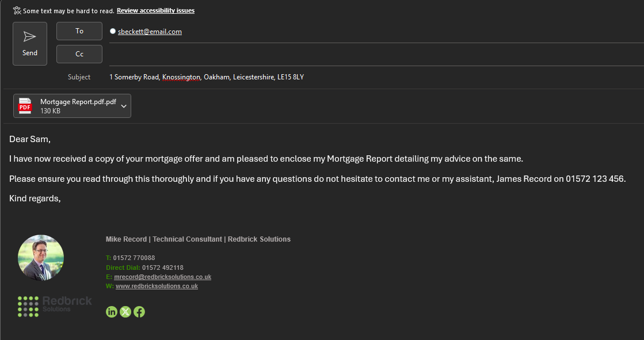The width and height of the screenshot is (644, 340).
Task: Open the X (Twitter) icon in signature
Action: 125,312
